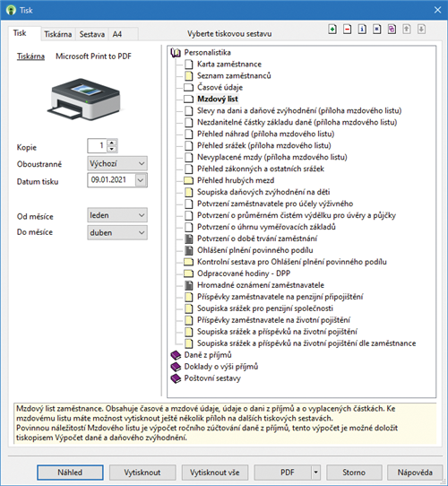Click the Nápověda button
The width and height of the screenshot is (448, 486).
tap(415, 473)
